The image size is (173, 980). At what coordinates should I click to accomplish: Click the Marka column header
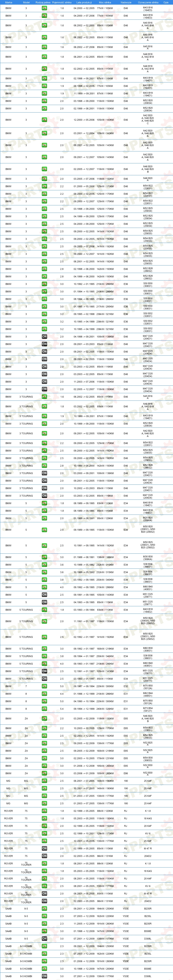[x=8, y=2]
